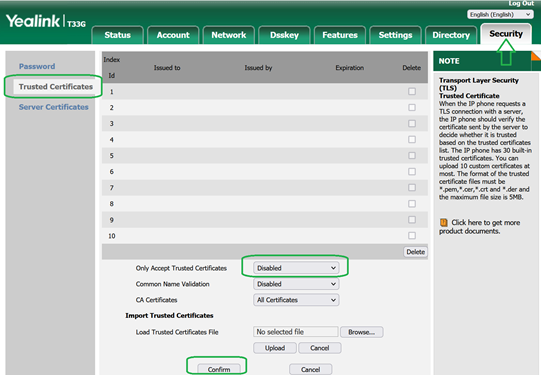This screenshot has height=375, width=541.
Task: Click the Log Out link
Action: 521,3
